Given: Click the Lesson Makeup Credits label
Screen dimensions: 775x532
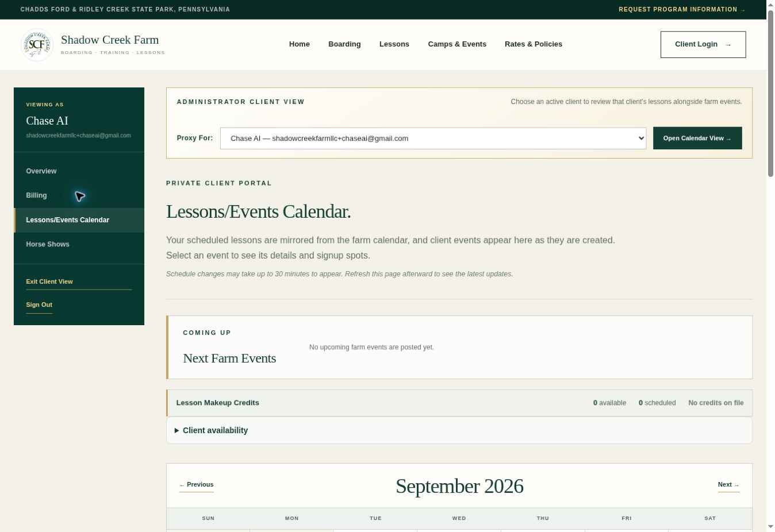Looking at the screenshot, I should click(x=217, y=403).
